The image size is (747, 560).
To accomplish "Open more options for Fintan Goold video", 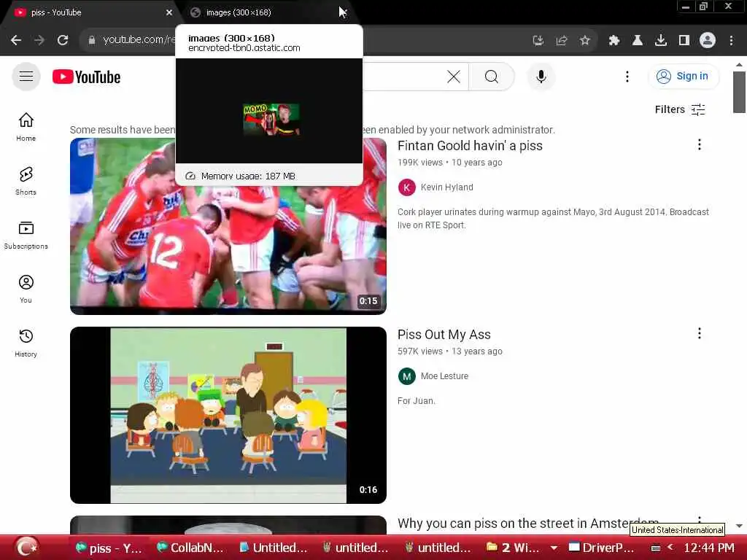I will pyautogui.click(x=700, y=145).
